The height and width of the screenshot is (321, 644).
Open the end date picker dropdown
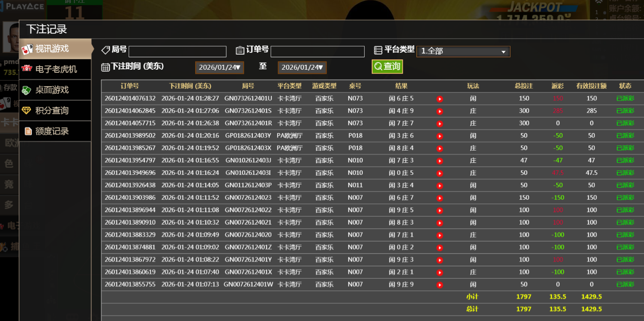(302, 67)
